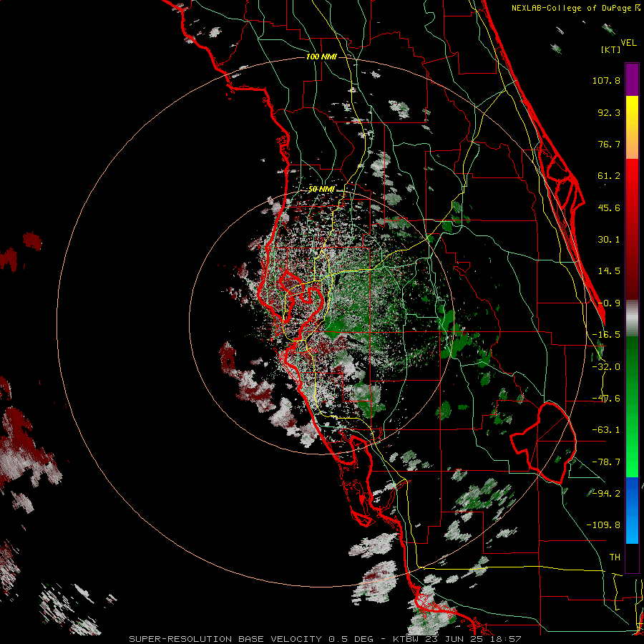Click the VEL legend title
Screen dimensions: 644x644
tap(628, 42)
